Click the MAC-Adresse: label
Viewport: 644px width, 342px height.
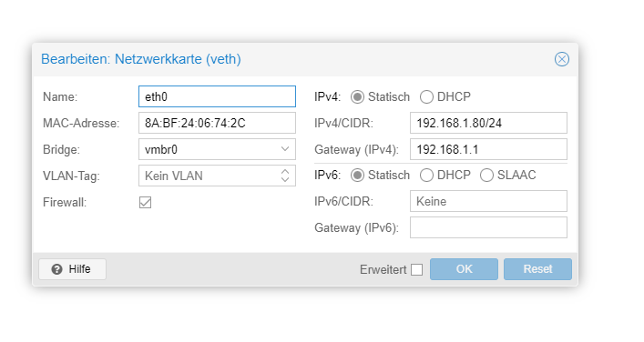click(x=81, y=123)
